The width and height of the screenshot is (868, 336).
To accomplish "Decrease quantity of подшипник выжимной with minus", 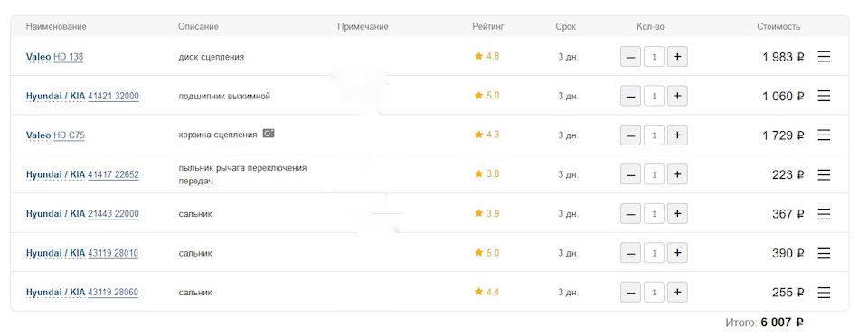I will [x=630, y=96].
